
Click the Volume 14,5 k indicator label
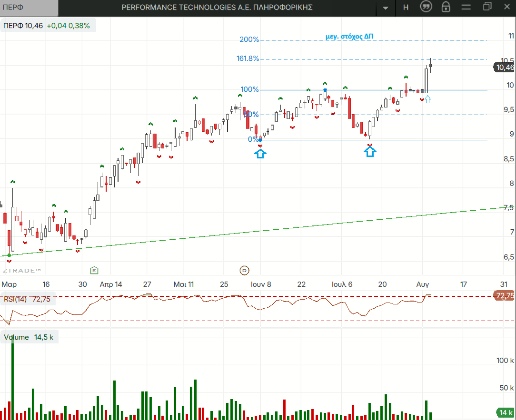click(28, 337)
